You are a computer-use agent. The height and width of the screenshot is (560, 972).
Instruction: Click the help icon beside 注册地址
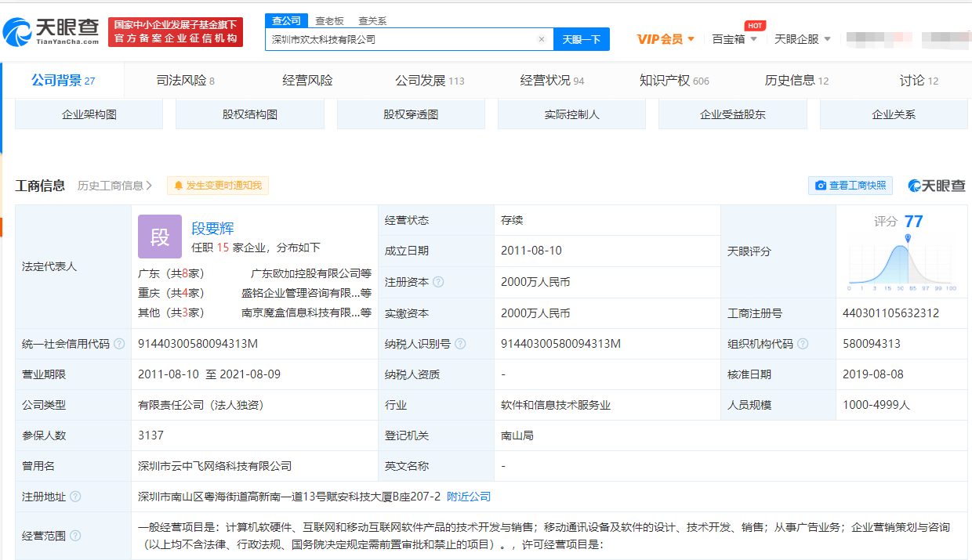coord(75,497)
